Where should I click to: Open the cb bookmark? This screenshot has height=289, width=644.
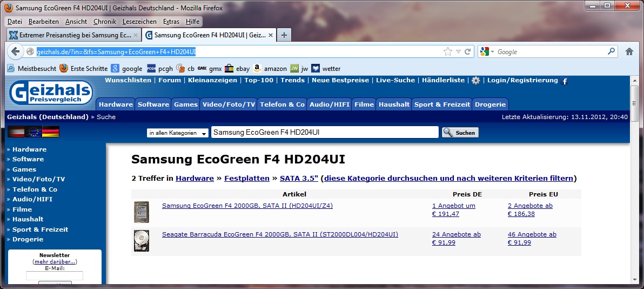tap(185, 68)
